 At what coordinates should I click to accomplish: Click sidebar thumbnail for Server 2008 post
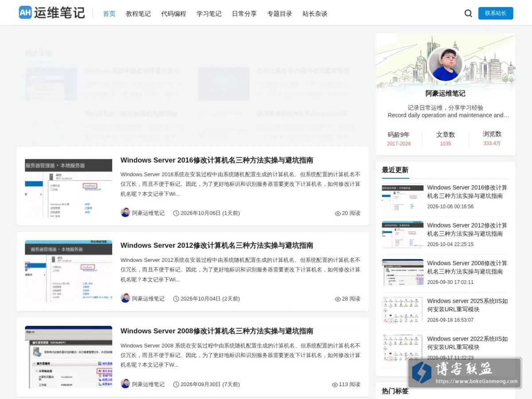pos(403,273)
